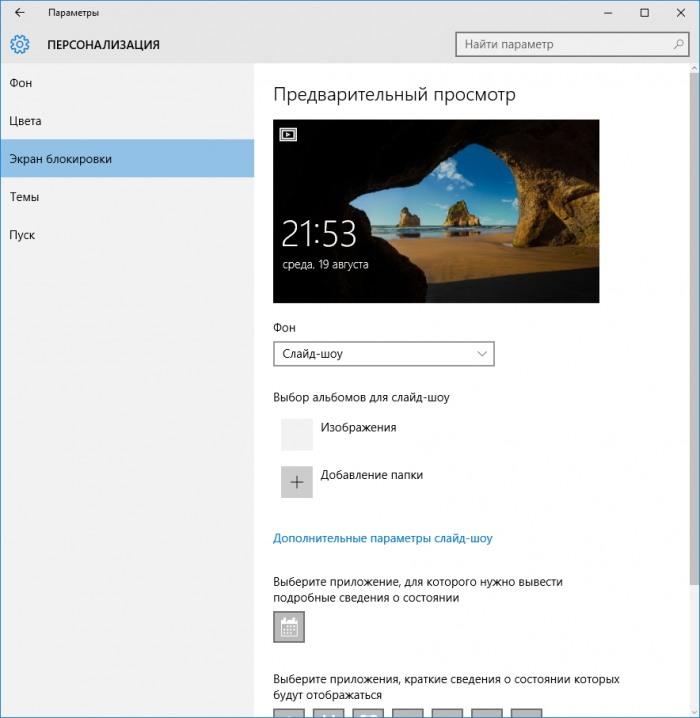Click the slideshow icon in preview

(288, 135)
